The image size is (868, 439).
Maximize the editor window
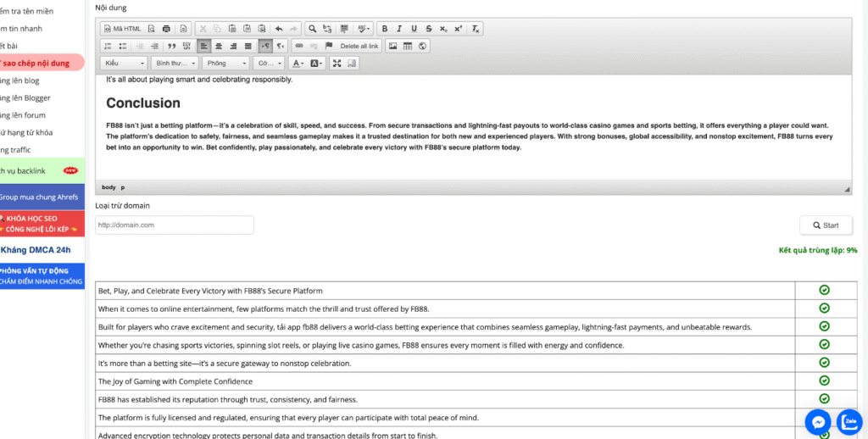pyautogui.click(x=337, y=64)
